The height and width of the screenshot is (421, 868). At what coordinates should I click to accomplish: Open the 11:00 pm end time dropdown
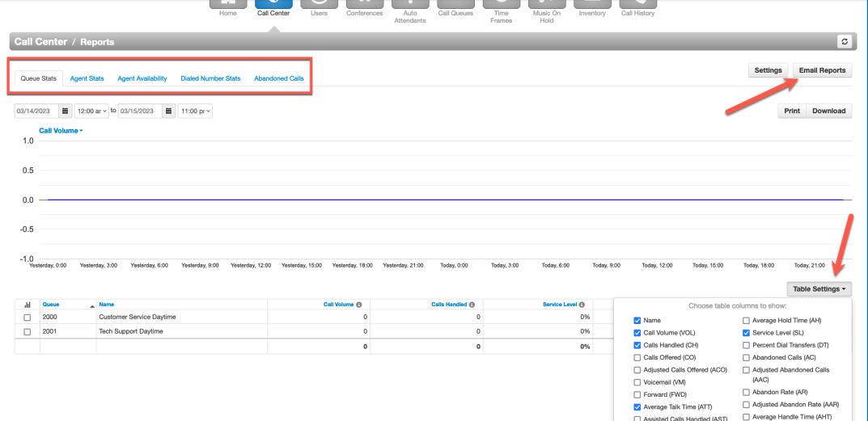coord(195,111)
